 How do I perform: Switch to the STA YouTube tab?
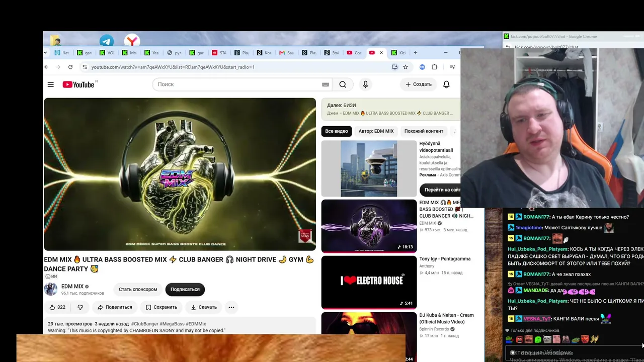pyautogui.click(x=218, y=53)
